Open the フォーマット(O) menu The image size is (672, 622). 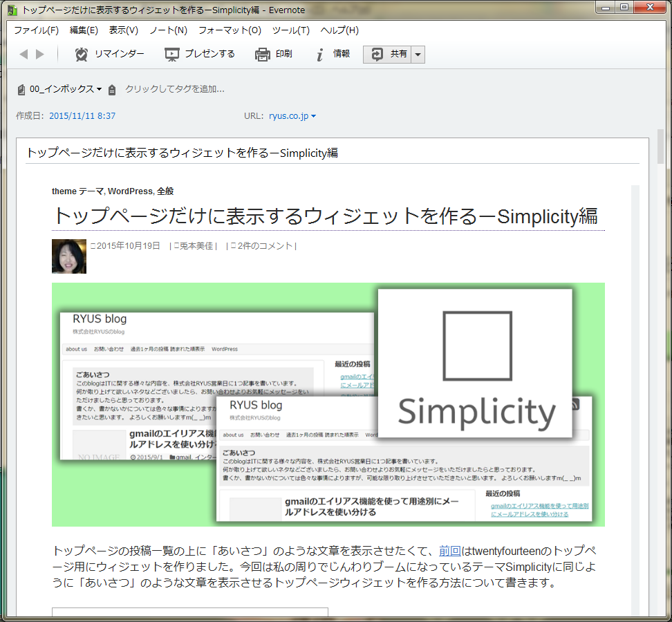(x=230, y=30)
